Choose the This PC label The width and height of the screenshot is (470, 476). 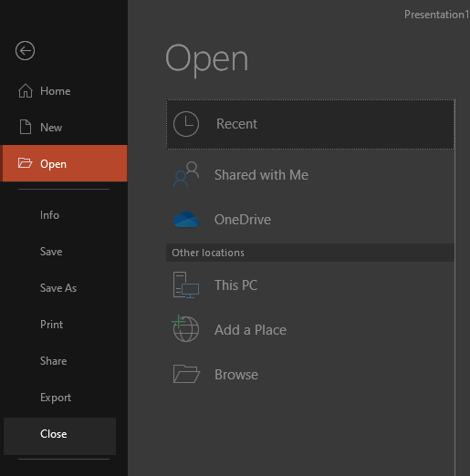(235, 285)
